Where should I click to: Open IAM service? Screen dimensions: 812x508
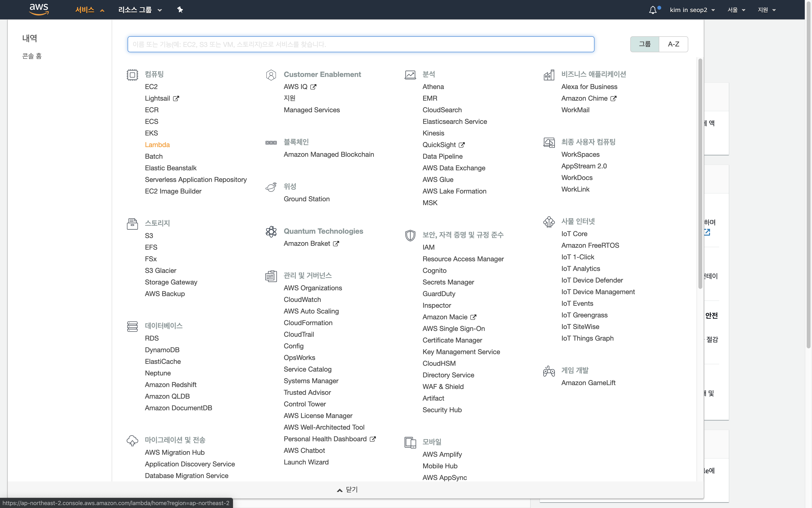pos(428,247)
